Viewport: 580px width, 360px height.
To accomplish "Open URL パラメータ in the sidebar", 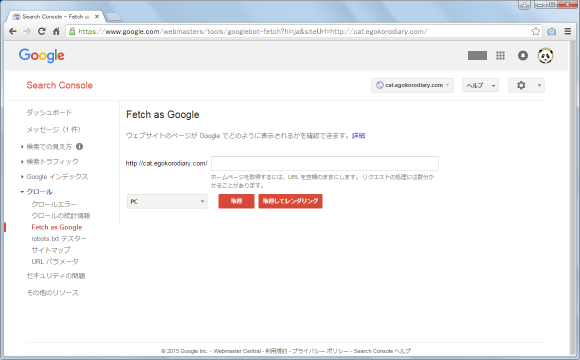I will pyautogui.click(x=55, y=262).
